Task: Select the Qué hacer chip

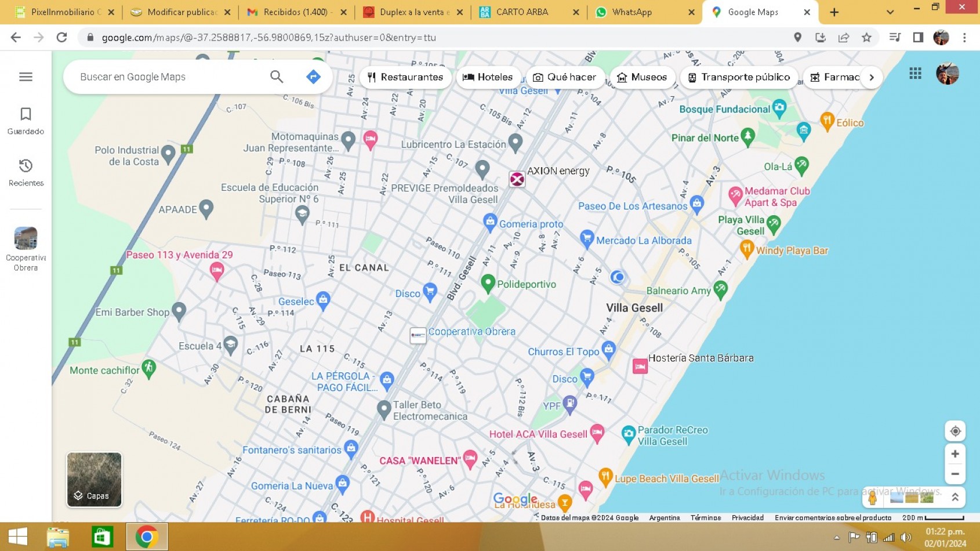Action: point(565,77)
